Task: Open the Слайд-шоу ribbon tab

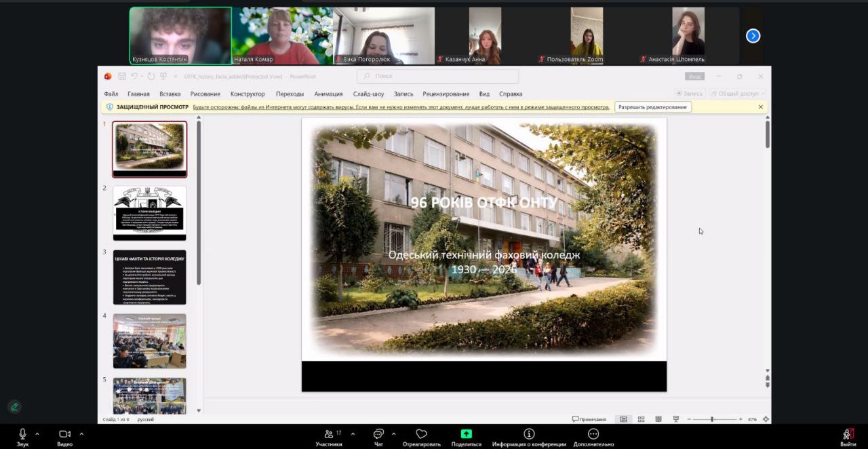Action: (368, 94)
